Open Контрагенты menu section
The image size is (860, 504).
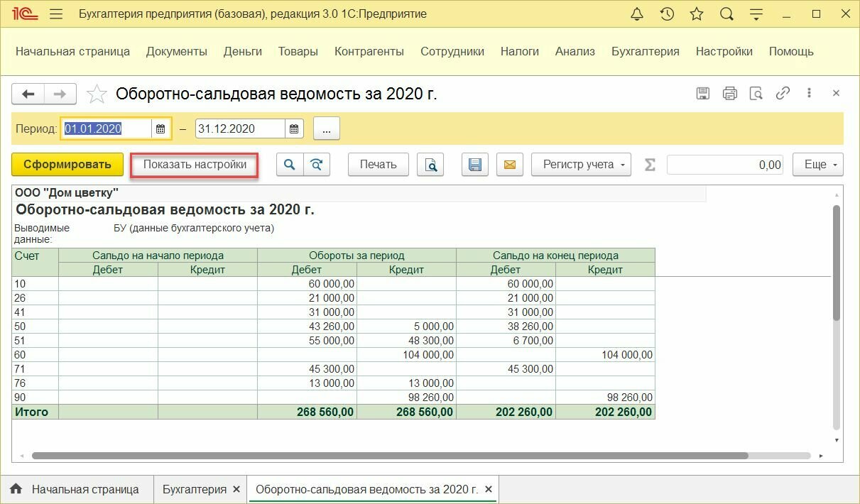point(369,51)
